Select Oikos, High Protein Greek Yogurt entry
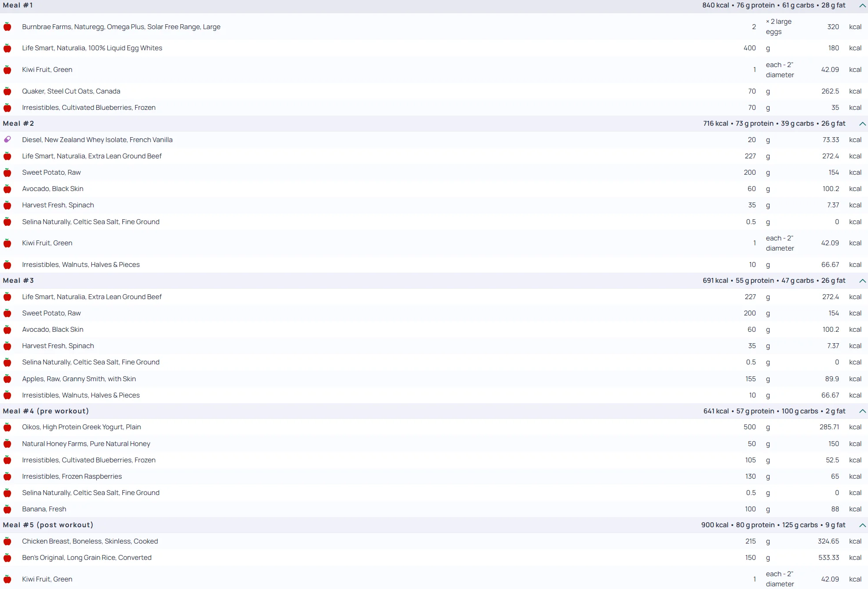Screen dimensions: 868x589 coord(82,427)
